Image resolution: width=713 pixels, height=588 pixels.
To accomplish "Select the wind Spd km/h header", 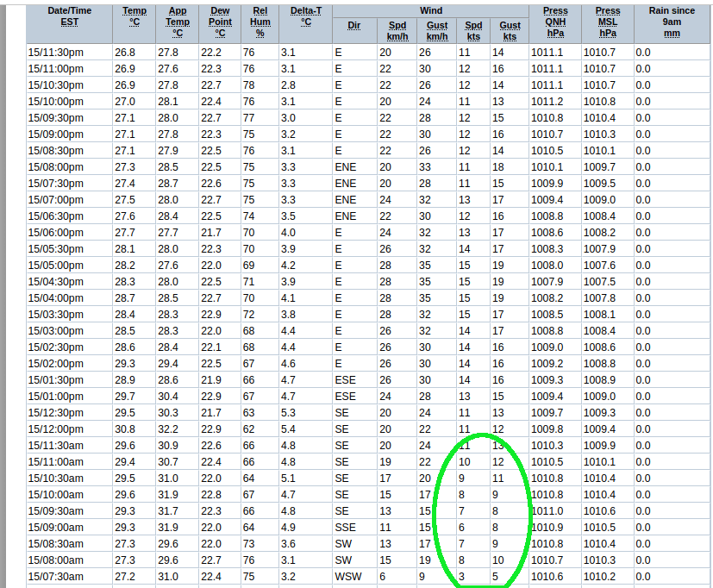I will pyautogui.click(x=397, y=31).
